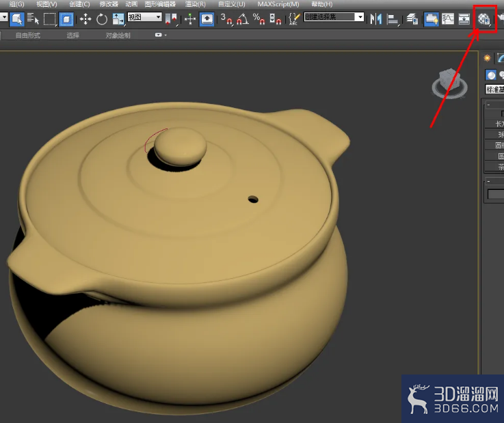Open the 视图 reference coordinate dropdown
The image size is (504, 423).
tap(144, 17)
